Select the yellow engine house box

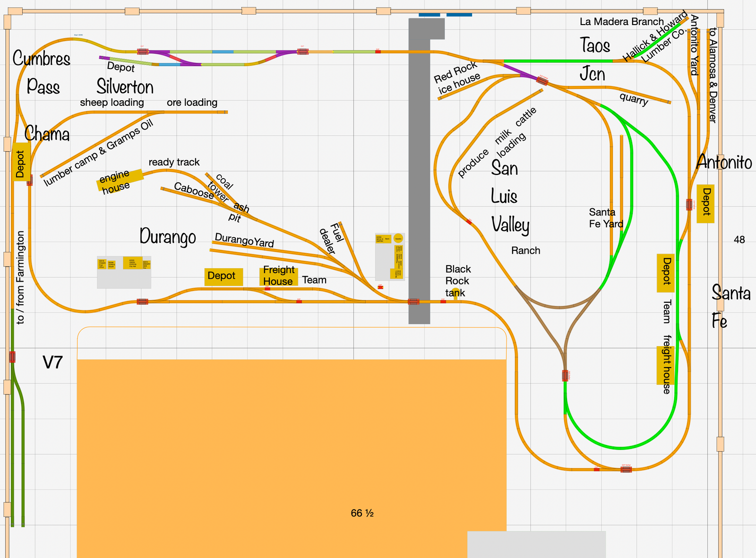[120, 182]
